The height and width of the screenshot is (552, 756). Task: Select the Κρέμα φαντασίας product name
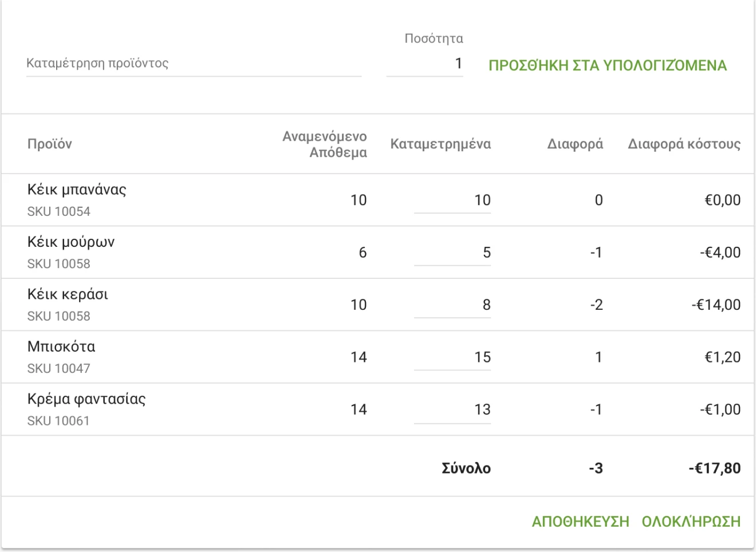click(x=86, y=399)
